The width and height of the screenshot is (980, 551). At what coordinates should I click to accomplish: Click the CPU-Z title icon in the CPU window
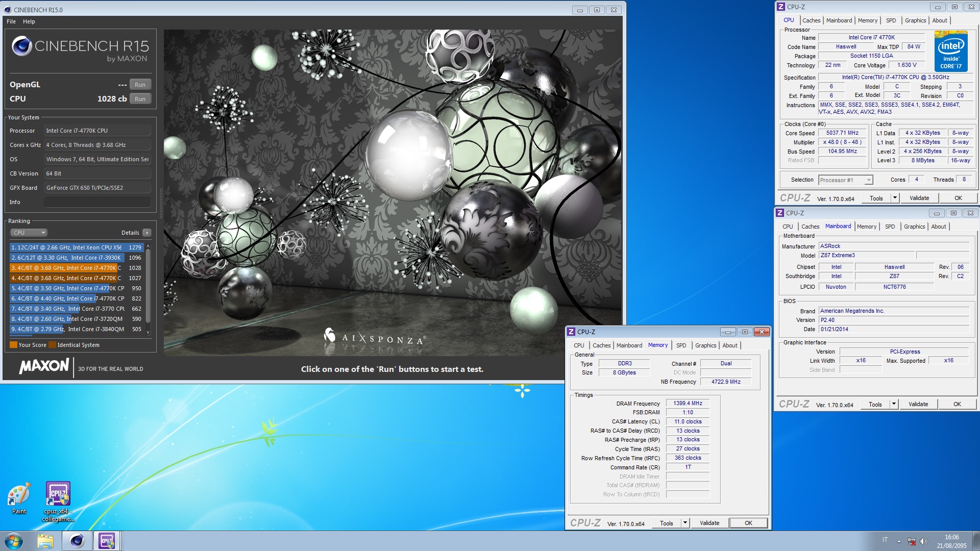coord(781,7)
